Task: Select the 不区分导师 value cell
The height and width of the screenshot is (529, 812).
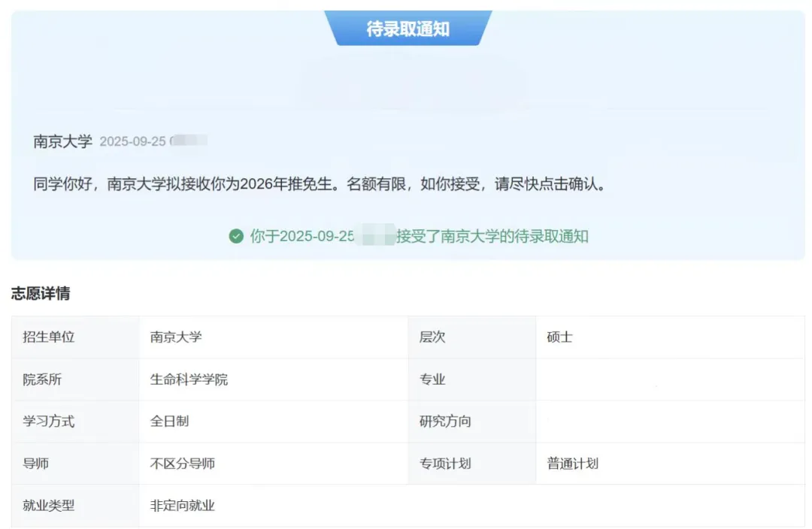Action: [274, 464]
